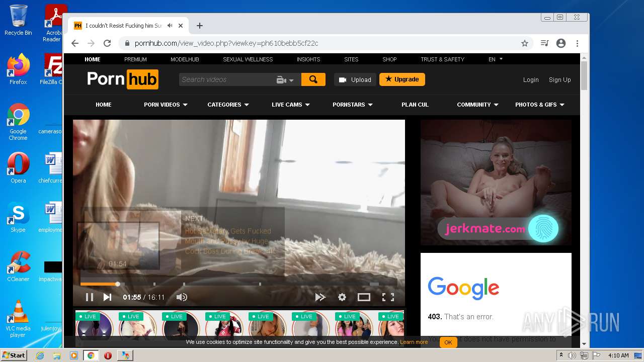Open the player settings gear

click(x=342, y=297)
